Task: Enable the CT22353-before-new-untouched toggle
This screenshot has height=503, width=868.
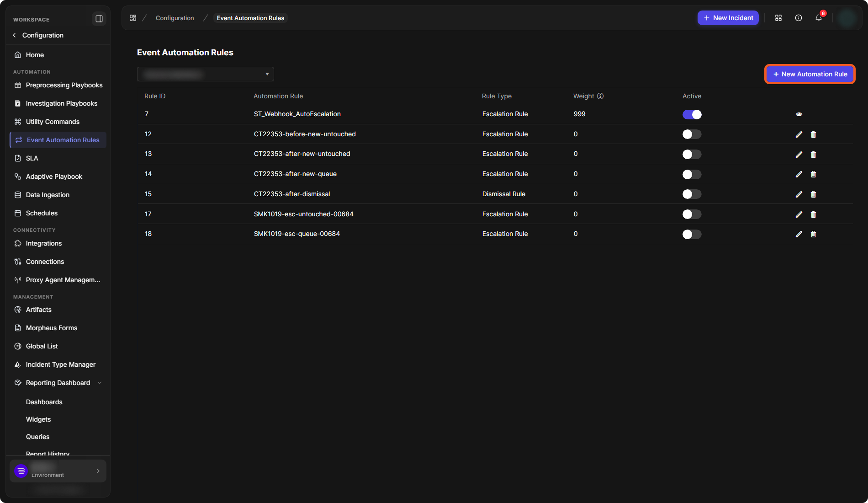Action: click(x=692, y=134)
